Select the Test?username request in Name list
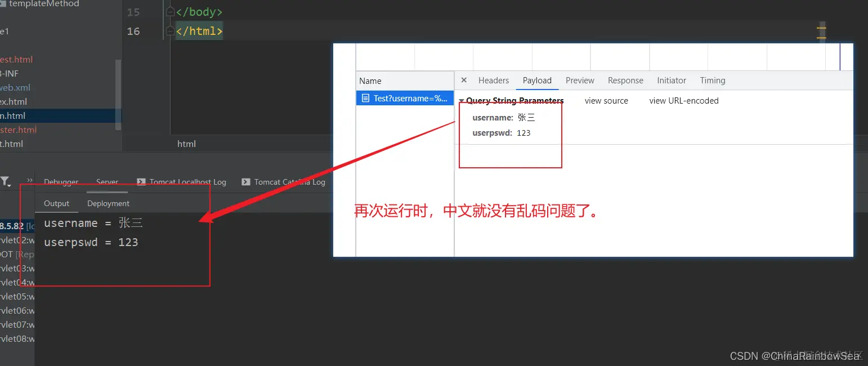Screen dimensions: 868x366 [408, 98]
